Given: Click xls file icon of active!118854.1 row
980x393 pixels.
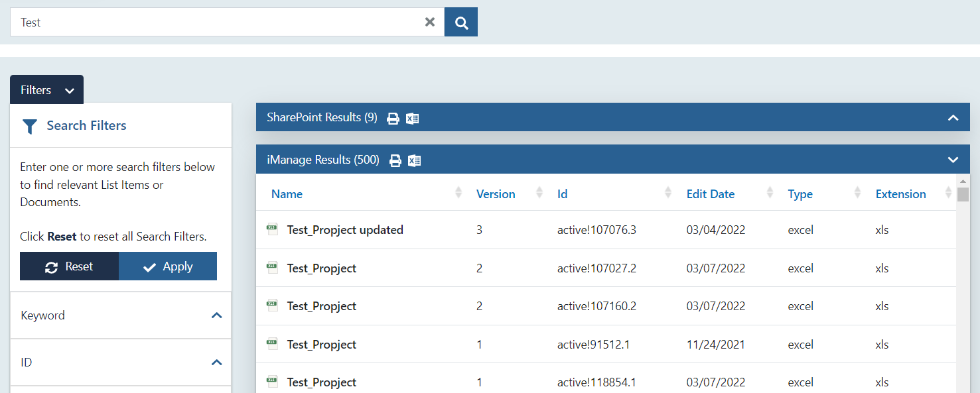Looking at the screenshot, I should (272, 382).
